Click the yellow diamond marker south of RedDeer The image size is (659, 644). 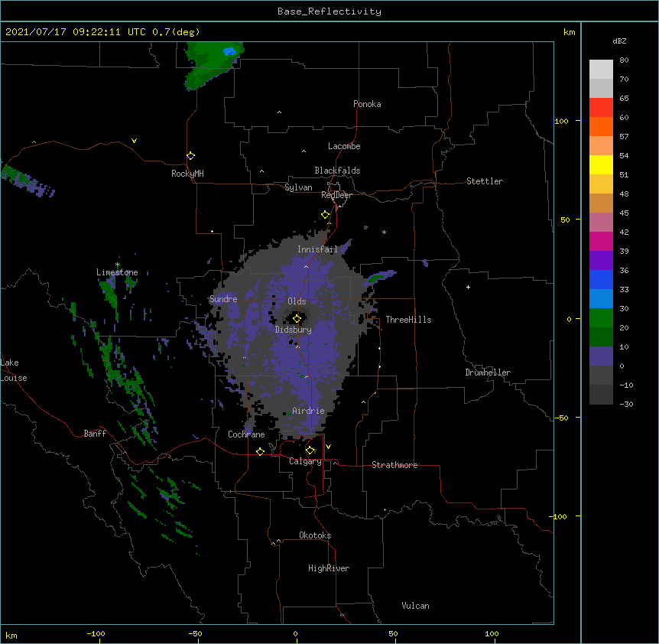tap(326, 215)
